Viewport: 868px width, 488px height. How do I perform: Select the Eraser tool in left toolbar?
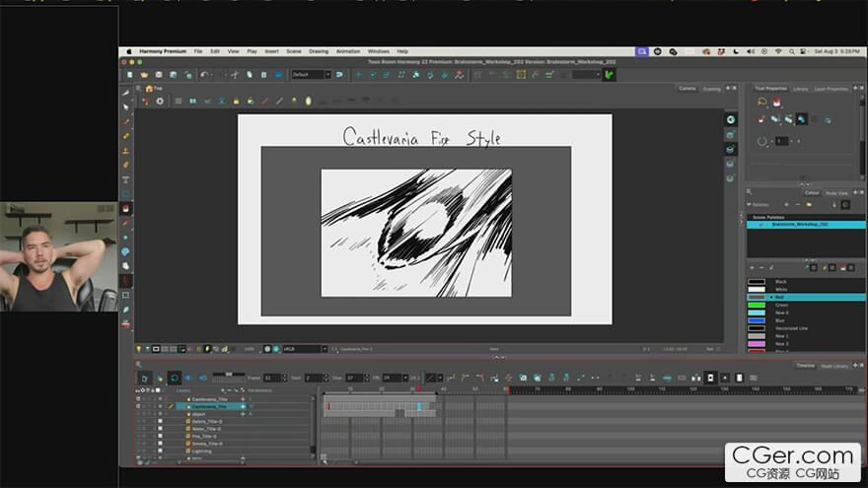pyautogui.click(x=125, y=165)
